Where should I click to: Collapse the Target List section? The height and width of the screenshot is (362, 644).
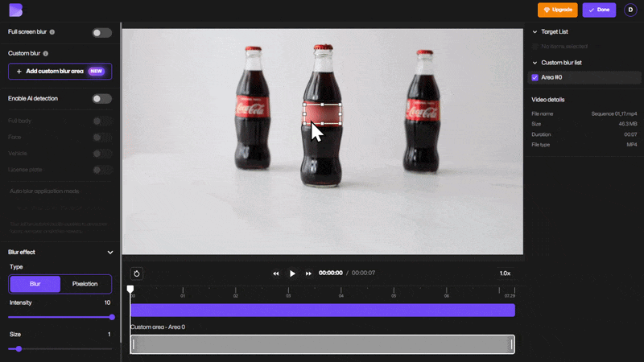pos(535,31)
